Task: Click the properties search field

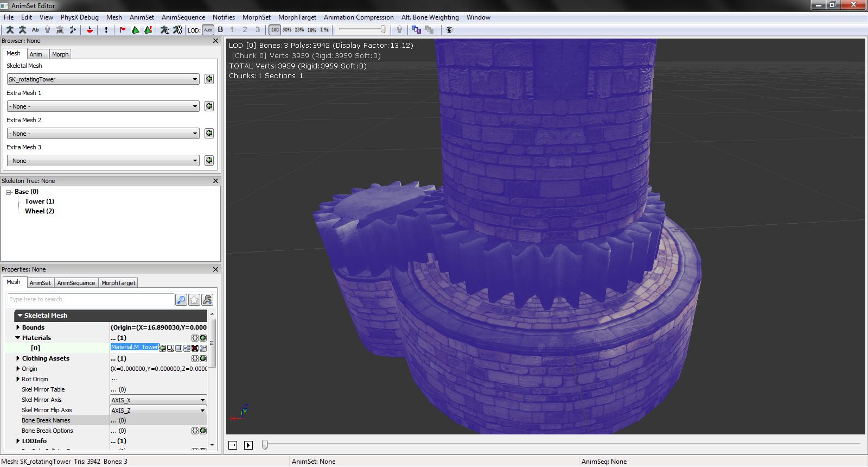Action: pyautogui.click(x=91, y=300)
